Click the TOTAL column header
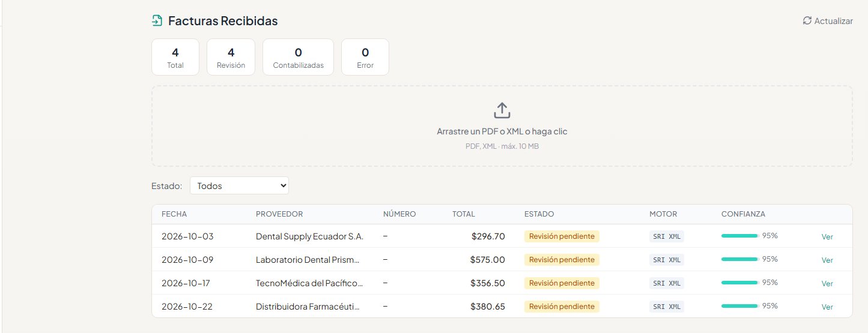868x333 pixels. [464, 214]
